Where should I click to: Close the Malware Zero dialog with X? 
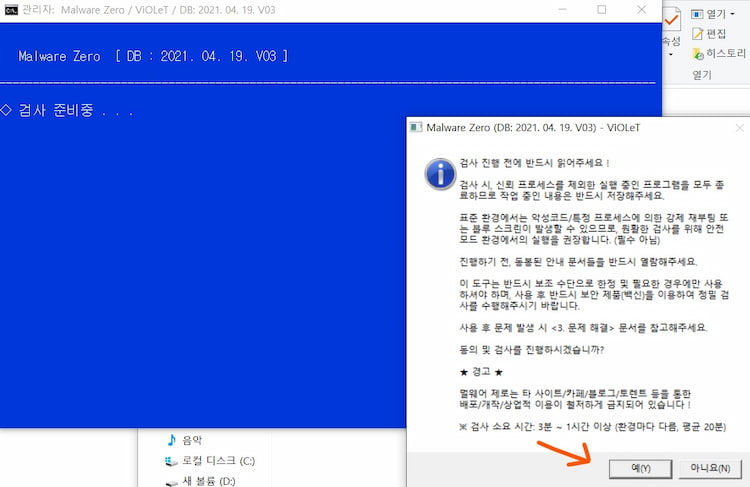pyautogui.click(x=739, y=128)
